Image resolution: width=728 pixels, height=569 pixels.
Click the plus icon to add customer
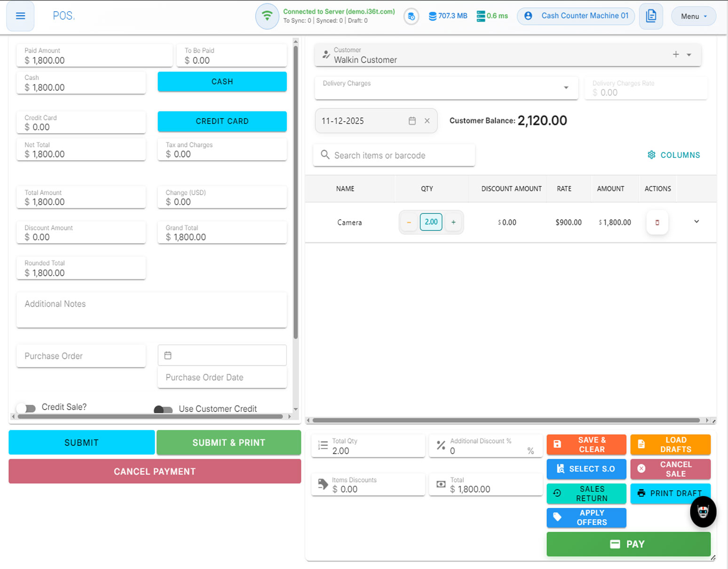click(676, 55)
